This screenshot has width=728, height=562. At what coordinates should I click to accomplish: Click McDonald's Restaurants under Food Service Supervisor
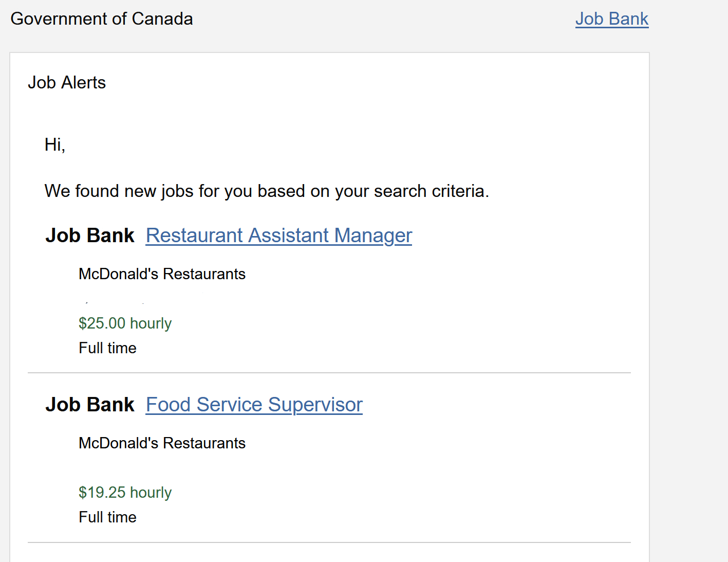click(162, 443)
